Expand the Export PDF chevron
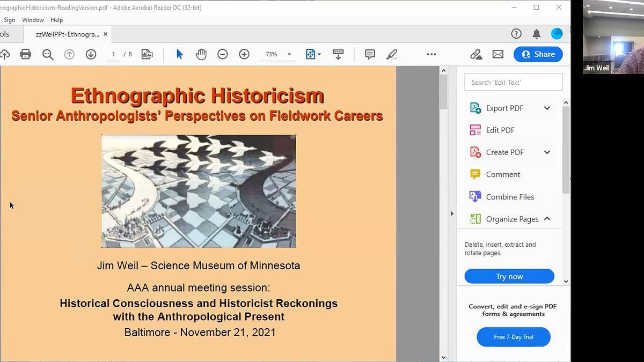 coord(547,108)
